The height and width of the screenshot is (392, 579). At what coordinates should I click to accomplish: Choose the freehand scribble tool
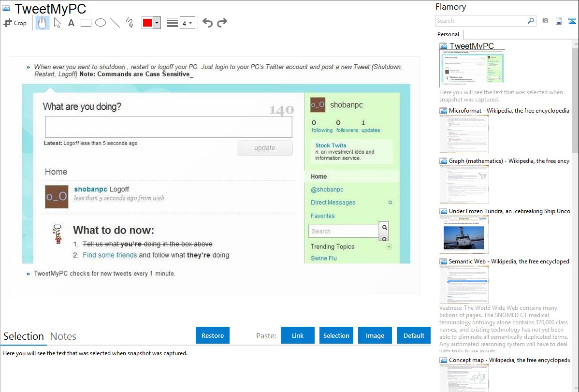pos(130,23)
